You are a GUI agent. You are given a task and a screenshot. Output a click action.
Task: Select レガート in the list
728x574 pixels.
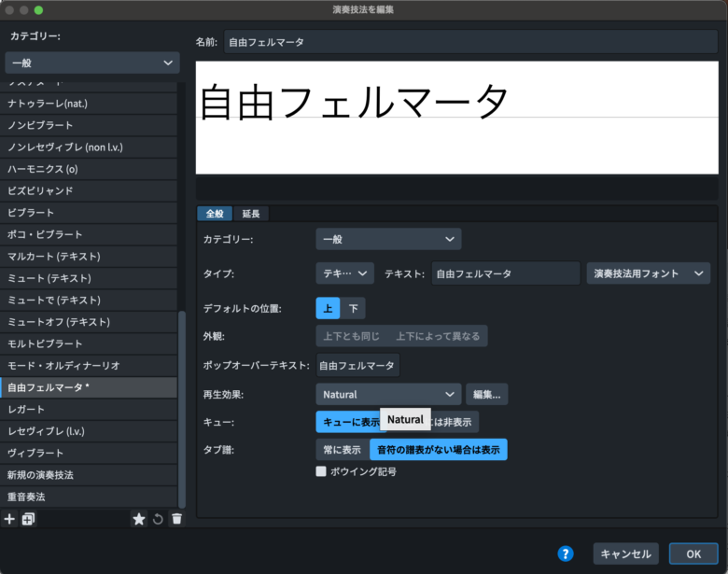(89, 409)
